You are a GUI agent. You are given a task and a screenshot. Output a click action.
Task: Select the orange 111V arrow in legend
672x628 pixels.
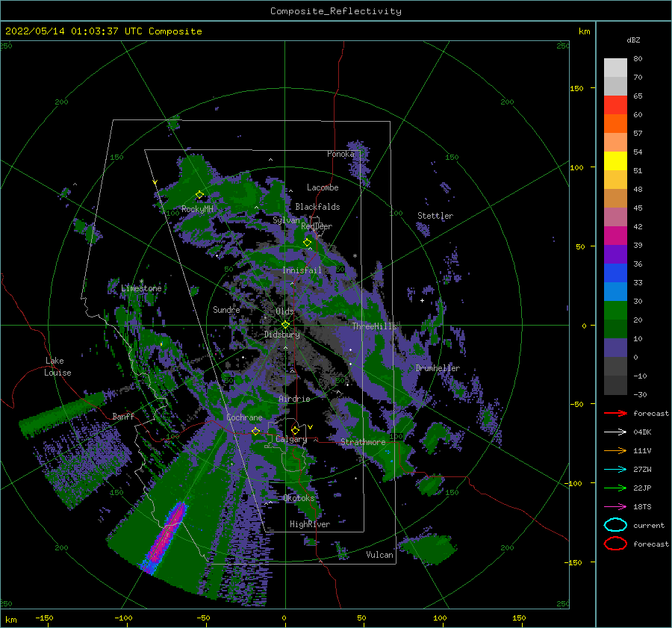pyautogui.click(x=615, y=450)
